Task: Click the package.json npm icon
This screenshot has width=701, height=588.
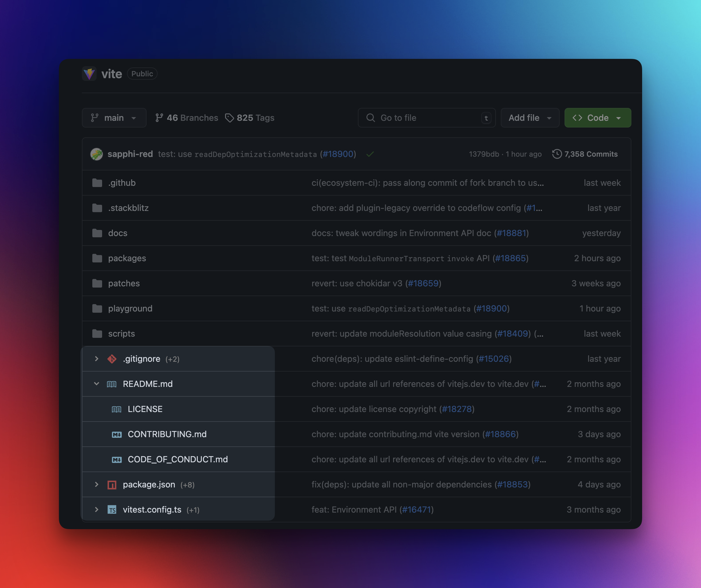Action: click(112, 485)
